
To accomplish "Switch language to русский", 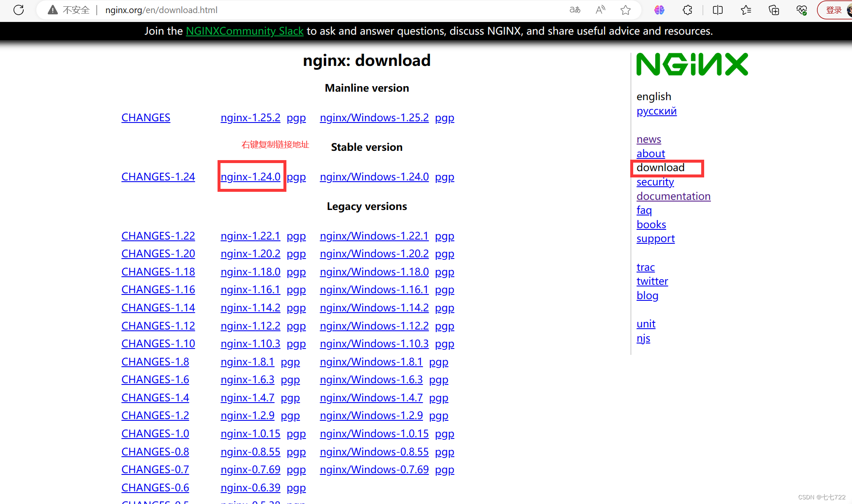I will [656, 111].
